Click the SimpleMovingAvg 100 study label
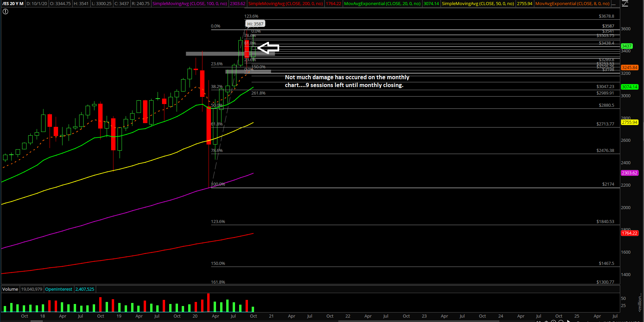Viewport: 644px width, 322px height. [x=190, y=4]
